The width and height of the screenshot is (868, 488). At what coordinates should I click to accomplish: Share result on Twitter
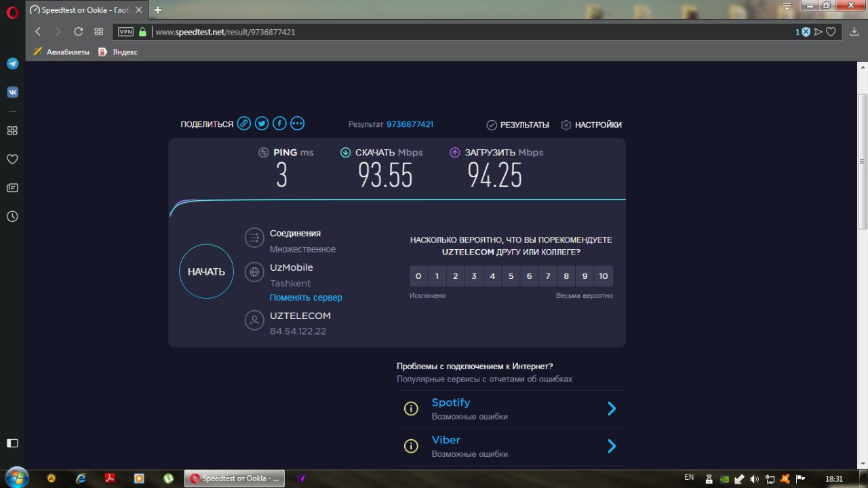point(262,124)
